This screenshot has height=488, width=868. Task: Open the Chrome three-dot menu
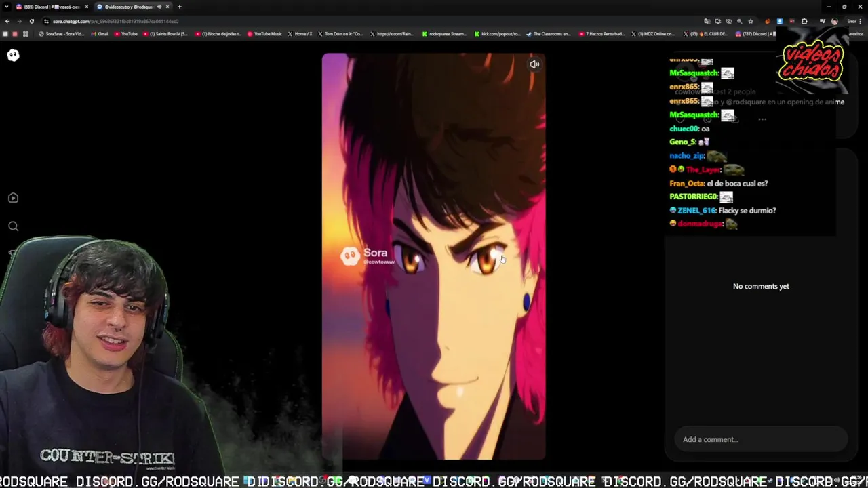tap(860, 21)
